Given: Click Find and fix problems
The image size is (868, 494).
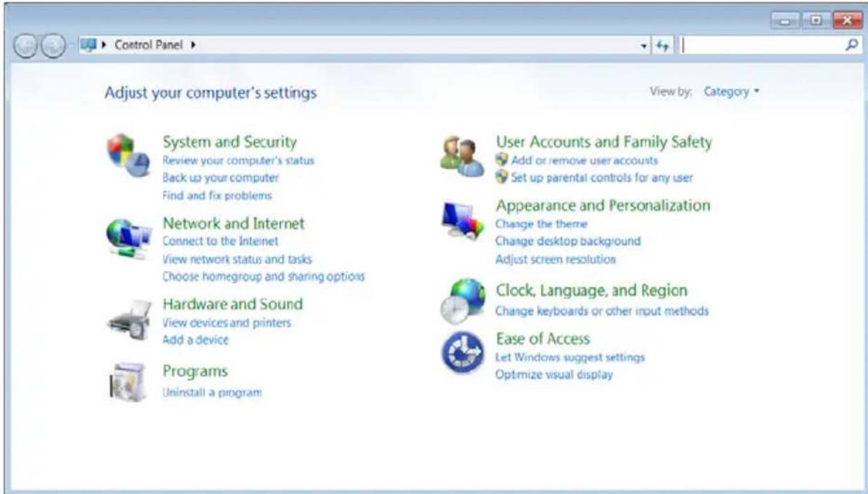Looking at the screenshot, I should (217, 195).
